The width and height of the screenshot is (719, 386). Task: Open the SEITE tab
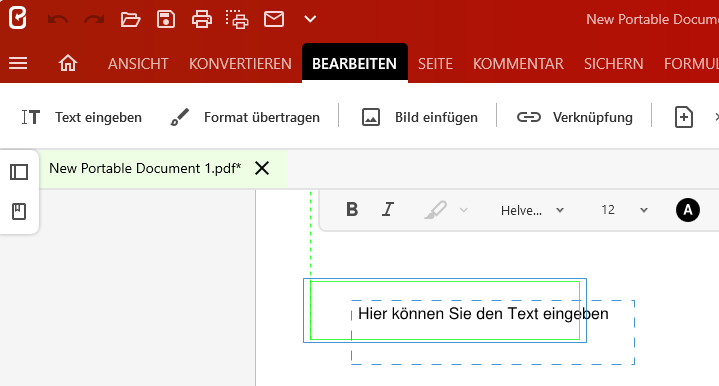[435, 64]
